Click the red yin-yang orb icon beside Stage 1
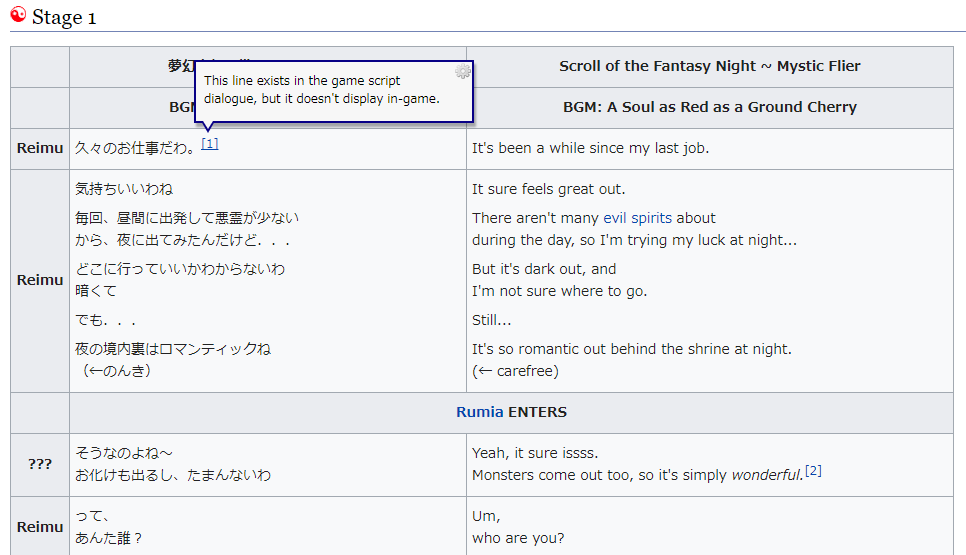 pyautogui.click(x=18, y=14)
